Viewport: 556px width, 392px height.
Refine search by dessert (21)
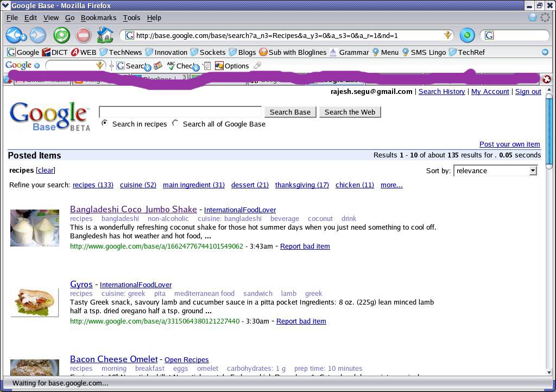point(250,185)
